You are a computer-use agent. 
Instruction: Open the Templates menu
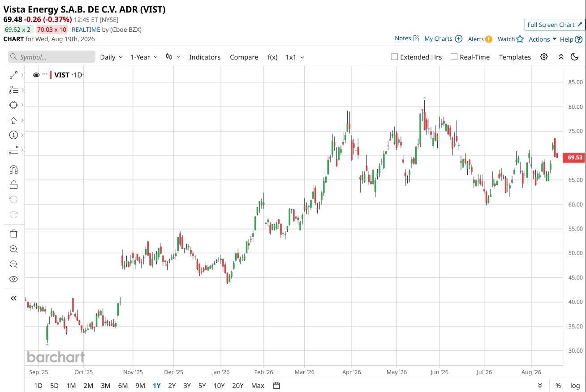click(515, 57)
